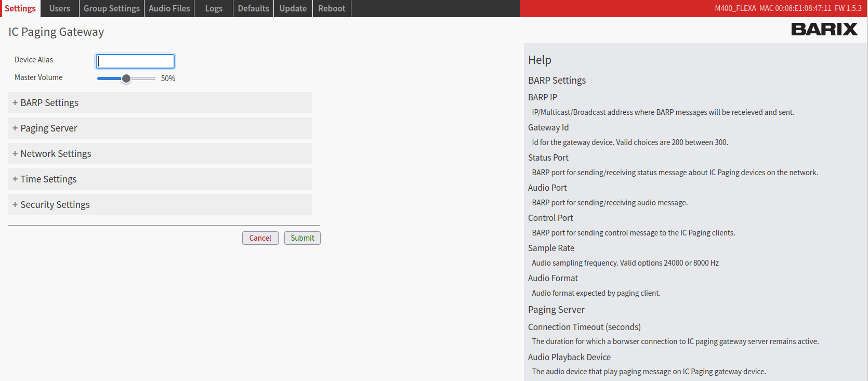Expand the Network Settings section

pos(56,154)
